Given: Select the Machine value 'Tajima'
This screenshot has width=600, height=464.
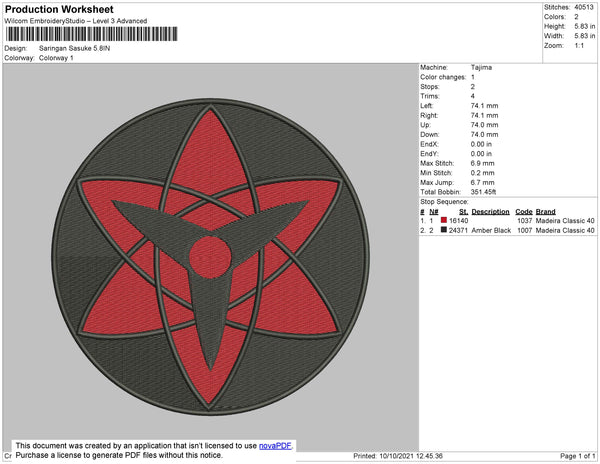Looking at the screenshot, I should tap(481, 67).
